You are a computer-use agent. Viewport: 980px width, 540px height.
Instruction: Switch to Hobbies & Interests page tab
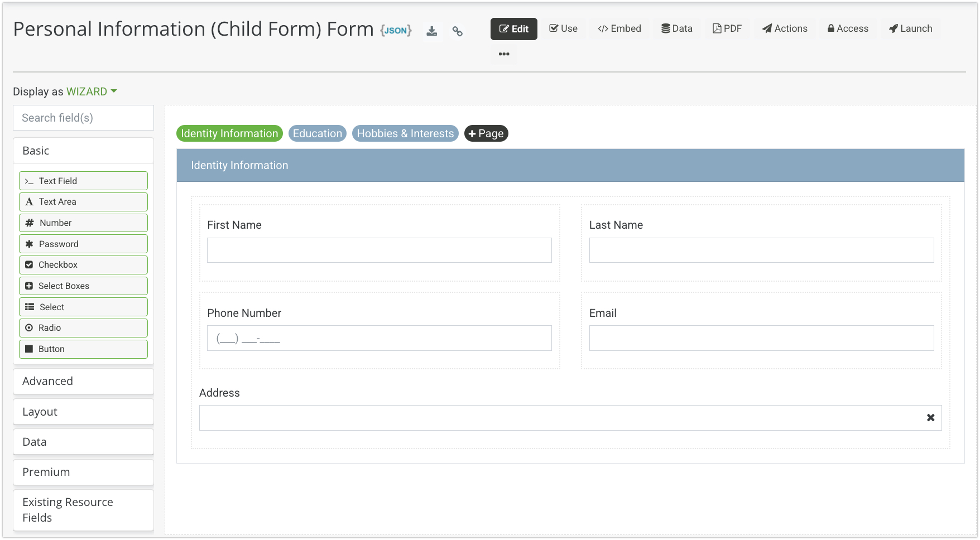click(x=405, y=133)
